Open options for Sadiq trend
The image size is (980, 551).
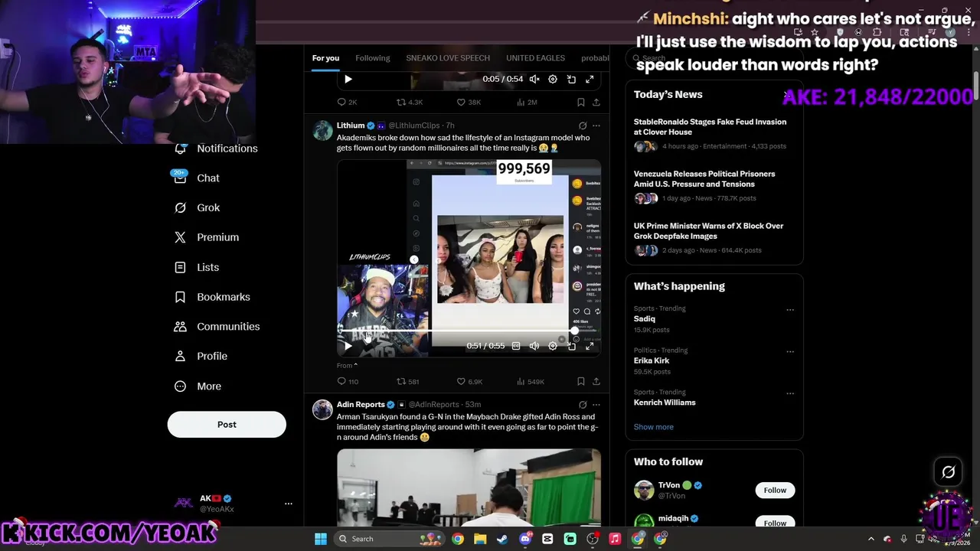coord(790,310)
